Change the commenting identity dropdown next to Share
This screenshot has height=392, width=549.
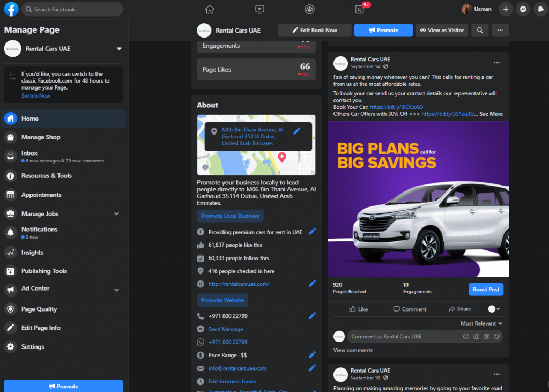494,309
